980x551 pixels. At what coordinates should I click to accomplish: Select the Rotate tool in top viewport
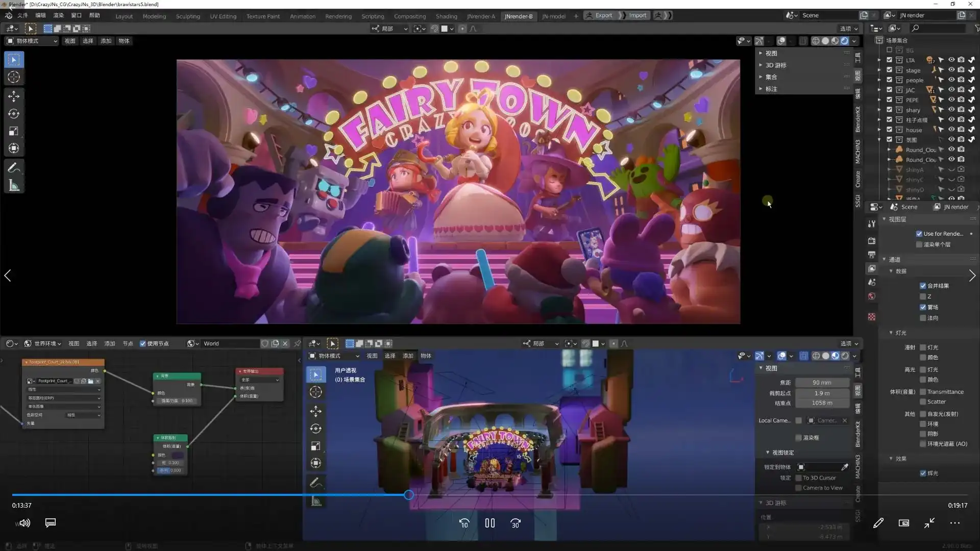click(x=14, y=114)
